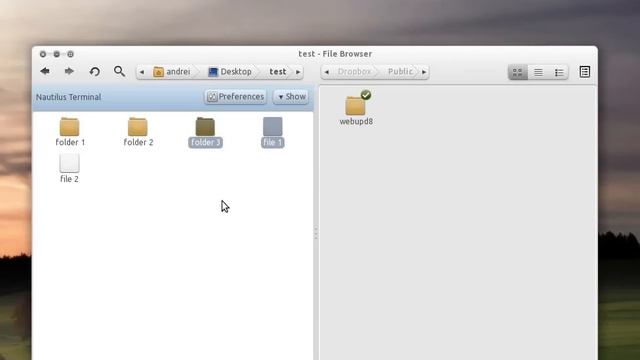Switch to icon view mode
The image size is (640, 360).
click(518, 72)
